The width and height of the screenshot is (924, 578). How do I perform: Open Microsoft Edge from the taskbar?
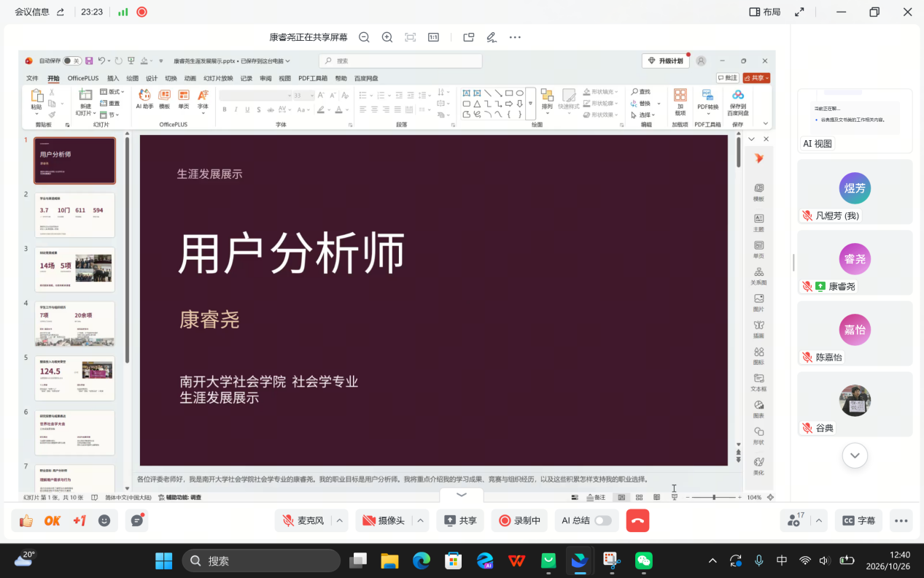click(422, 560)
